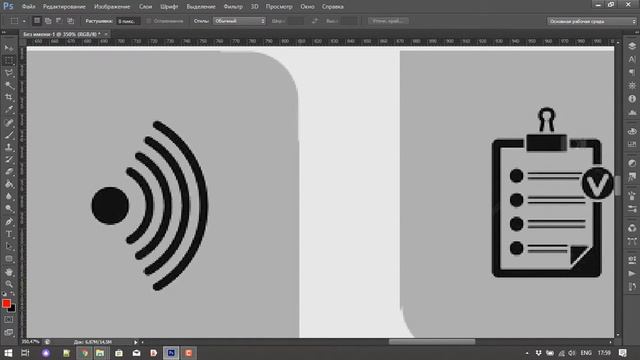This screenshot has width=640, height=360.
Task: Select the Type tool
Action: (9, 234)
